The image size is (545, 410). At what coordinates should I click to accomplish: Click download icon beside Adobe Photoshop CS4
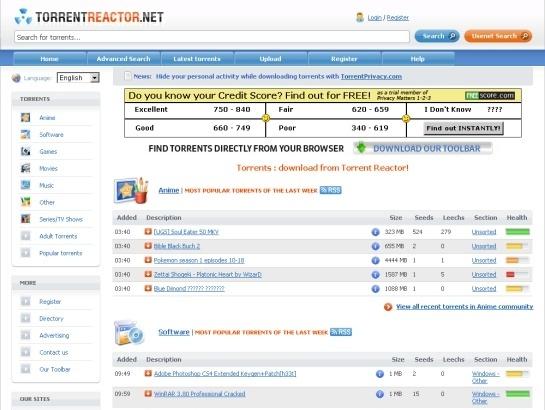click(x=148, y=373)
